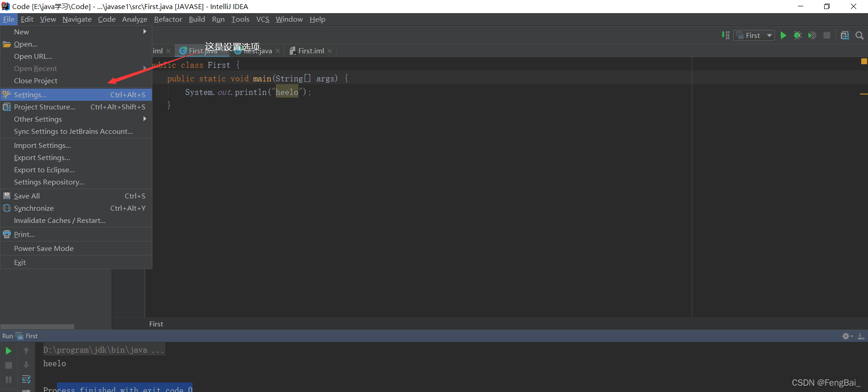Click the D:\program\jdk\bin\java console line
The height and width of the screenshot is (392, 868).
click(104, 350)
